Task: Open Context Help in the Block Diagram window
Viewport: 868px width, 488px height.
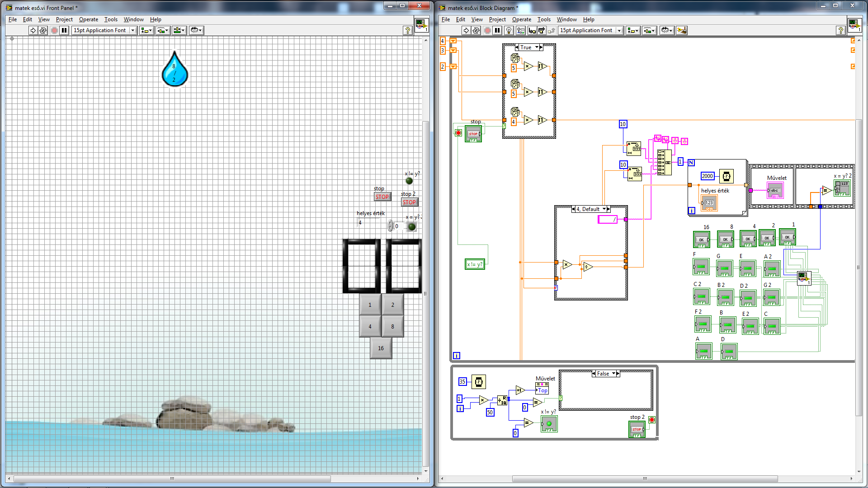Action: click(x=841, y=30)
